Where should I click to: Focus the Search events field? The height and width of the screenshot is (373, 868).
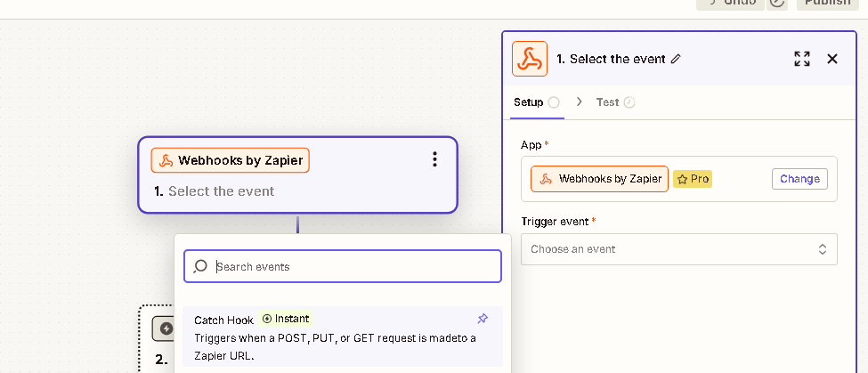pos(343,266)
